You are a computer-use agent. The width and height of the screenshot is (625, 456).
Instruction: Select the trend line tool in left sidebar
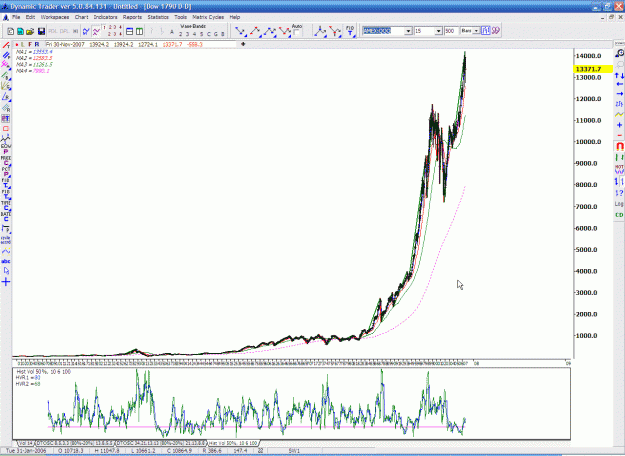(x=6, y=45)
